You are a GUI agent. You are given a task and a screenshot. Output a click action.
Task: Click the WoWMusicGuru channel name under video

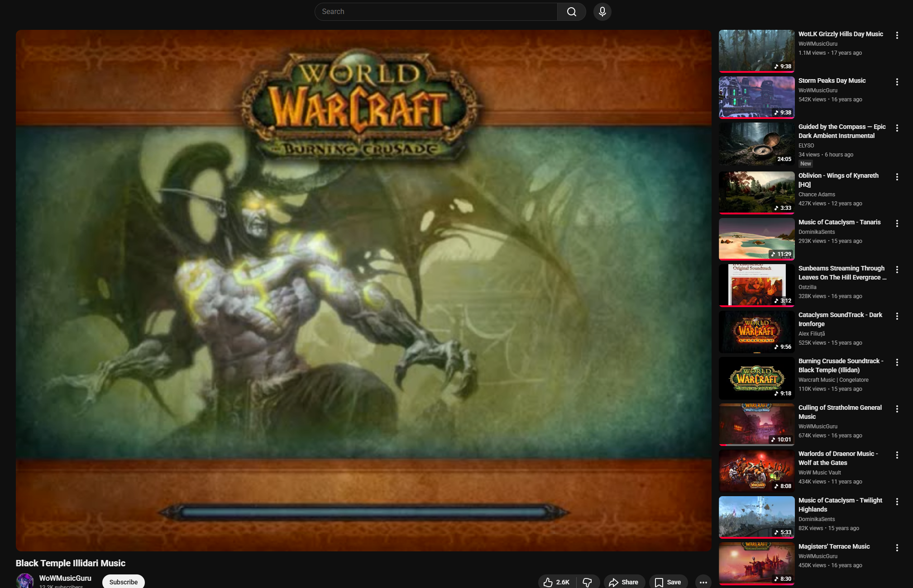pos(65,578)
